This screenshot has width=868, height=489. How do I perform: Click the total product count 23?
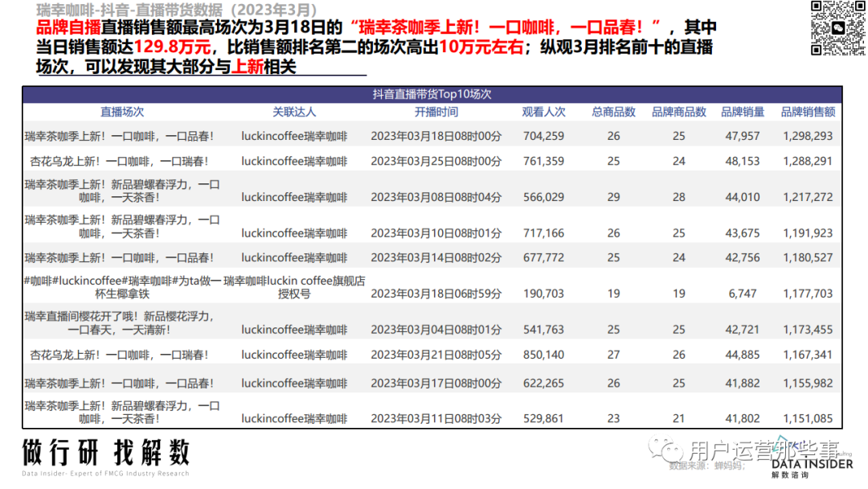tap(613, 419)
